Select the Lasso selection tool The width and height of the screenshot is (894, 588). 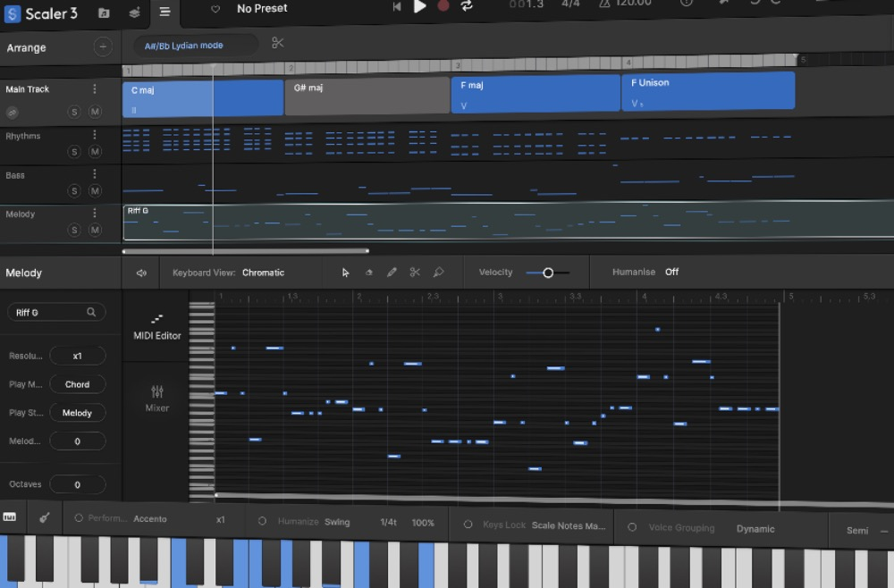(438, 272)
